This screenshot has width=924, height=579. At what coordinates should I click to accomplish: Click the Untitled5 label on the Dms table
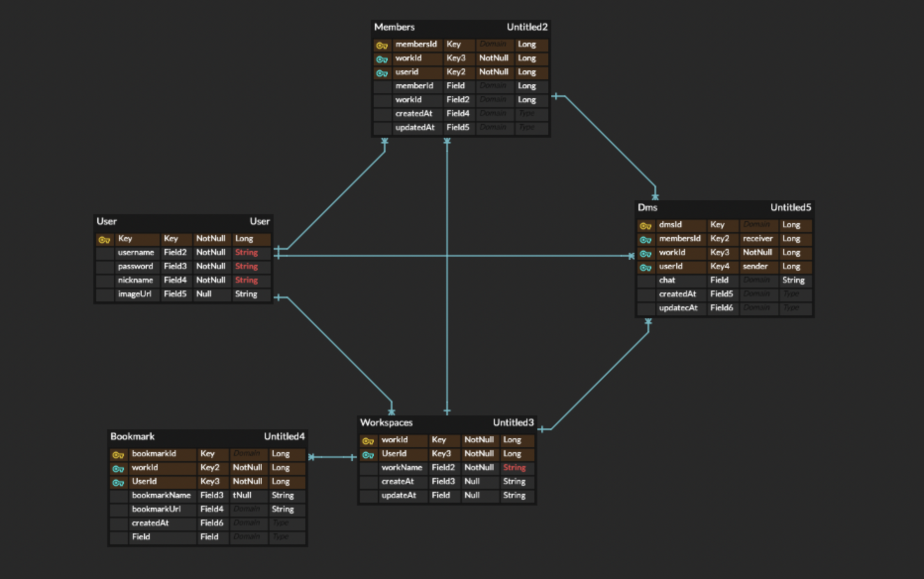[790, 208]
